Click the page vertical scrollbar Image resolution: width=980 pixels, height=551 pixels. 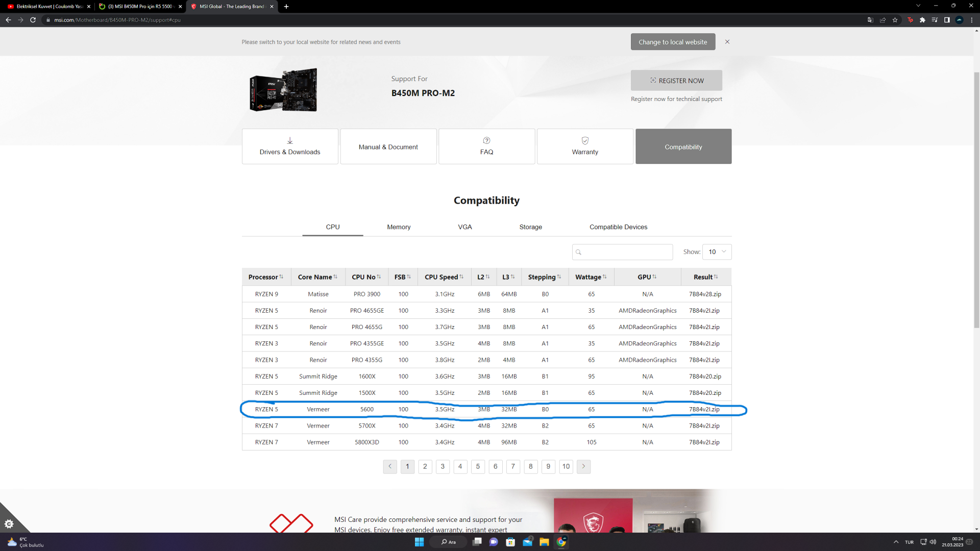click(976, 199)
